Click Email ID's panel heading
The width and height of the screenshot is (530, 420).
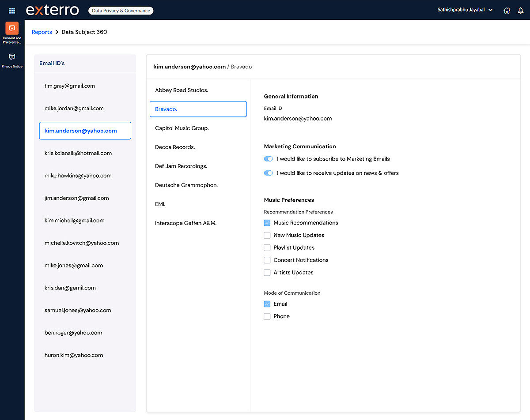(x=52, y=63)
